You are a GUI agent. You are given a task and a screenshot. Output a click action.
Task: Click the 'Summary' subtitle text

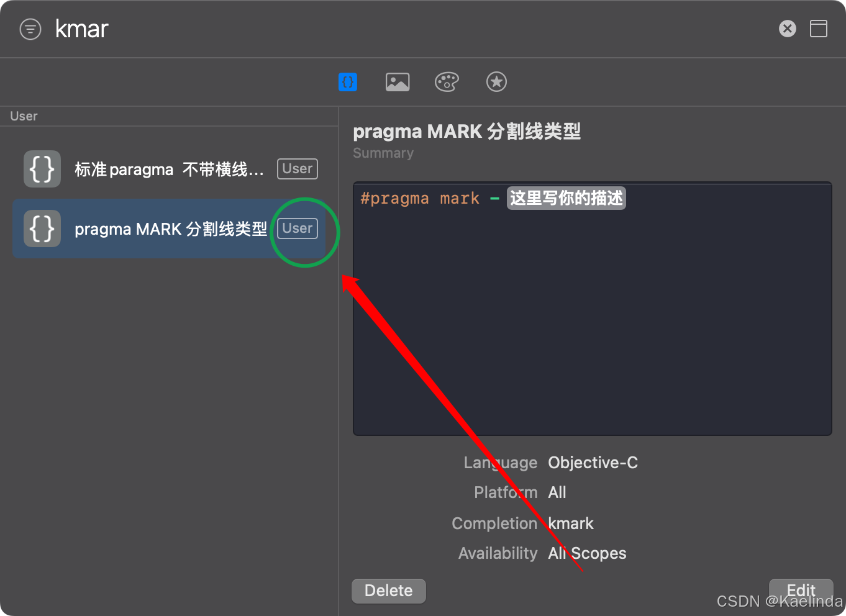[383, 153]
